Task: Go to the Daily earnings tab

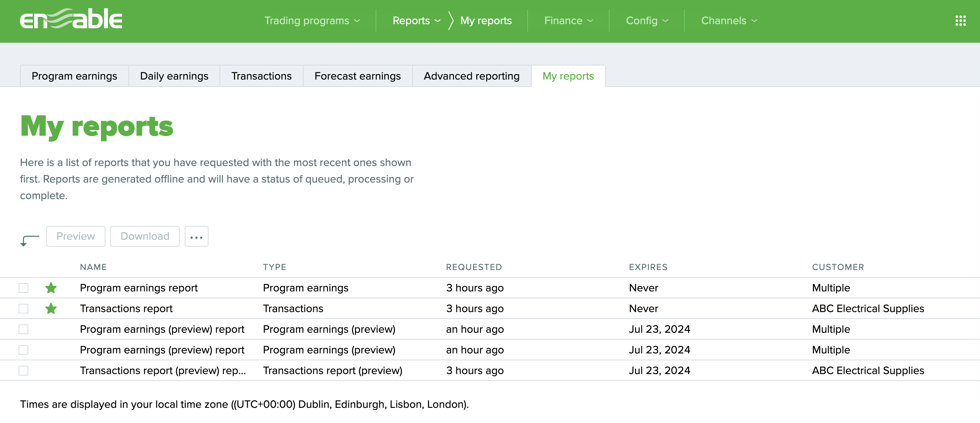Action: 174,76
